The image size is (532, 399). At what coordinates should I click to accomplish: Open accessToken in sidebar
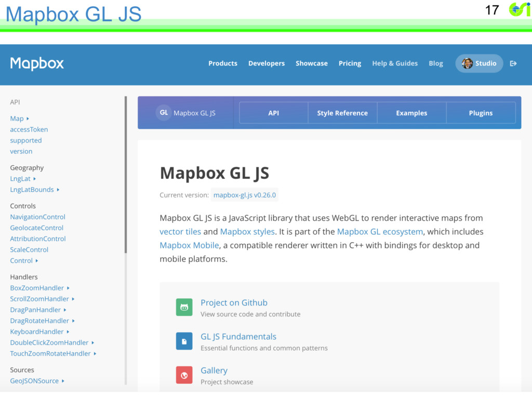[29, 129]
